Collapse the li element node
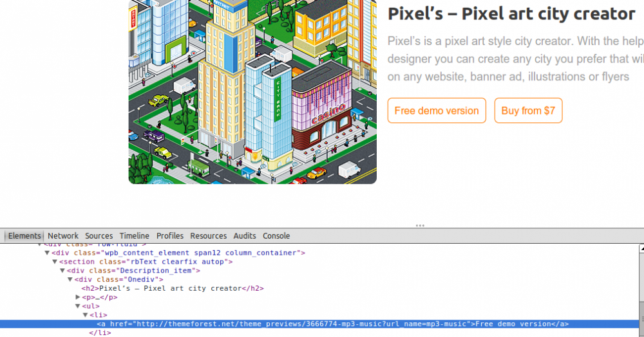This screenshot has width=644, height=337. point(86,315)
